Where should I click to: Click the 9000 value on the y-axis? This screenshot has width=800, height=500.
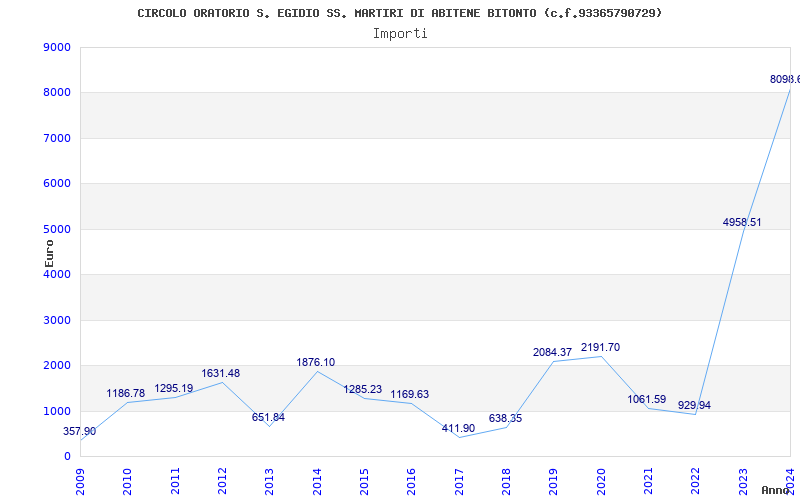(x=57, y=48)
